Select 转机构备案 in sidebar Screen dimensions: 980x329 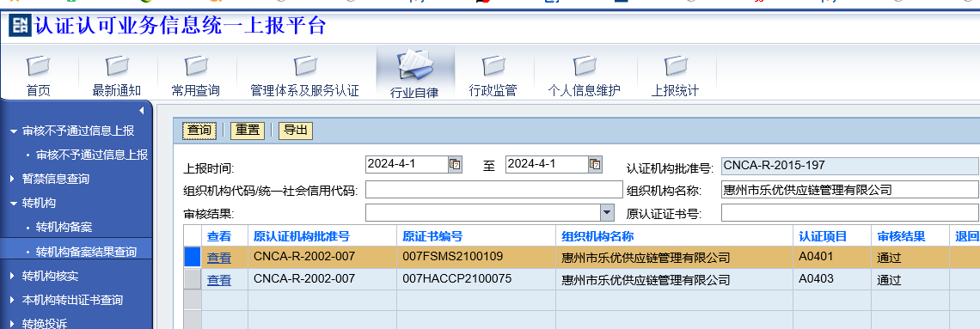click(x=64, y=228)
